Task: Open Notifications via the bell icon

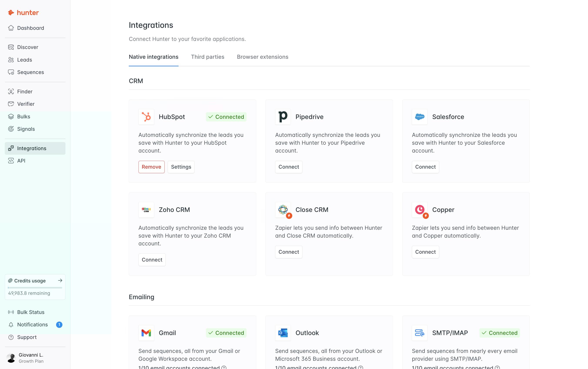Action: tap(11, 325)
